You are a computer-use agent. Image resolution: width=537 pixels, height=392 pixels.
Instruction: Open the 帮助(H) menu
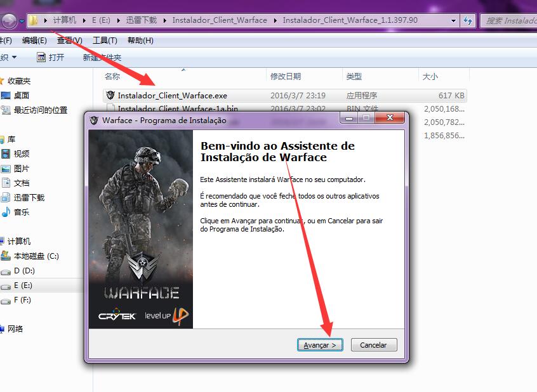coord(140,41)
